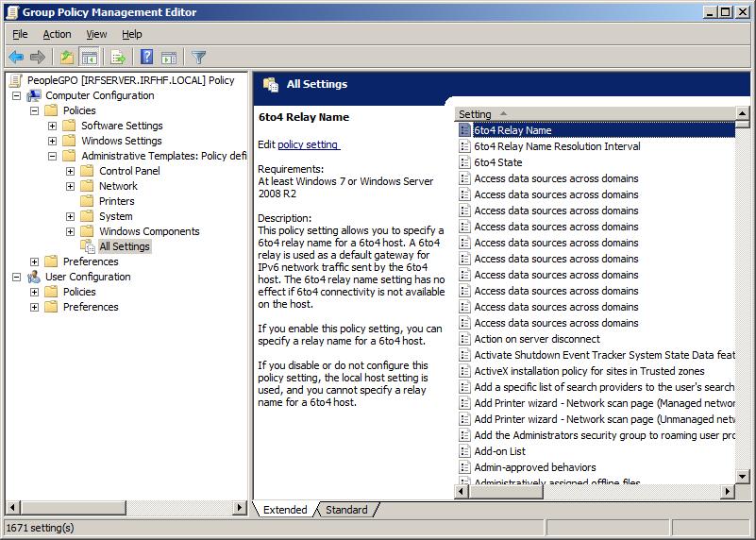Image resolution: width=756 pixels, height=540 pixels.
Task: Click the PeopleGPO policy scroll icon
Action: tap(16, 80)
